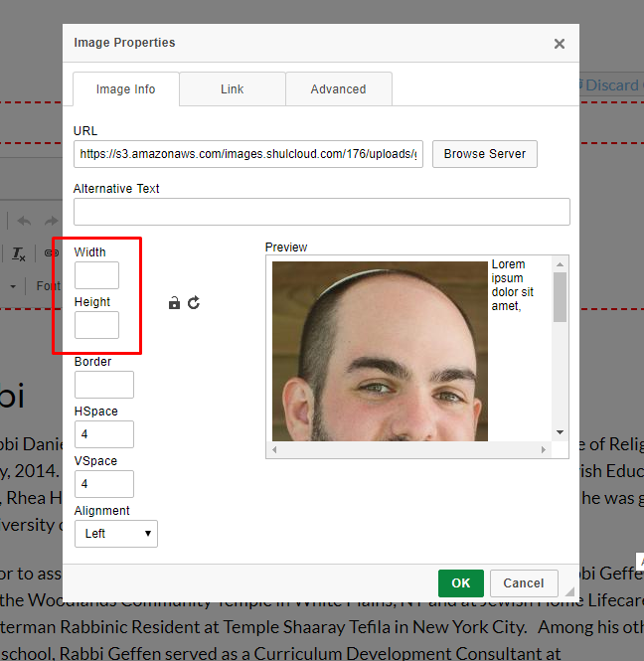This screenshot has height=661, width=644.
Task: Switch to the Link tab
Action: 232,89
